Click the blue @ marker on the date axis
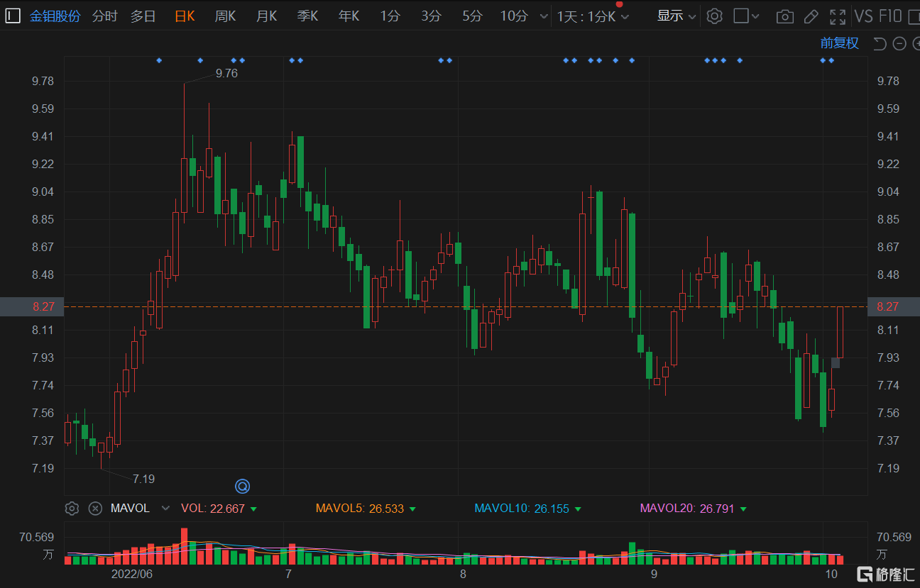 (x=242, y=487)
